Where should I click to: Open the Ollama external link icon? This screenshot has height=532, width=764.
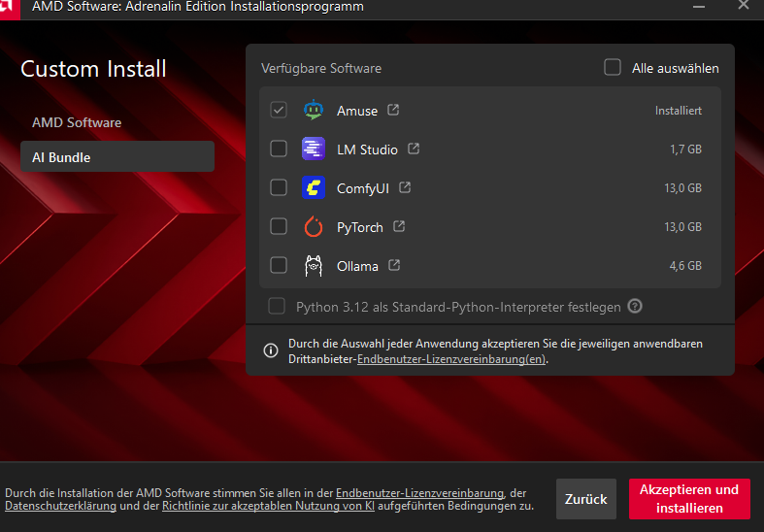pos(394,265)
